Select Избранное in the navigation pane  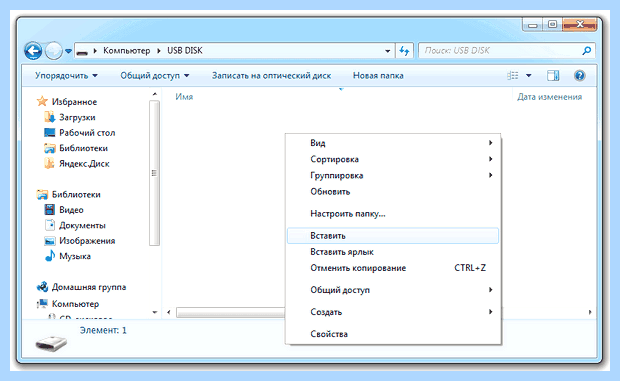click(74, 102)
